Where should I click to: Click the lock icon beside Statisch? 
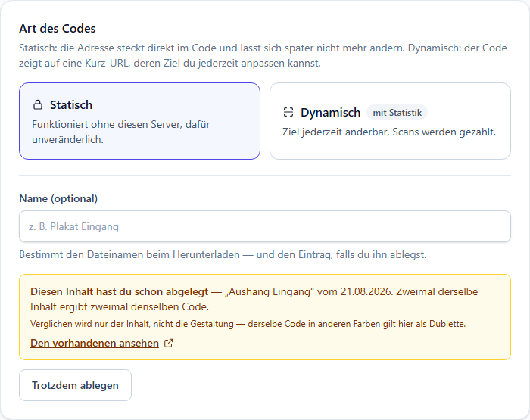pos(38,104)
